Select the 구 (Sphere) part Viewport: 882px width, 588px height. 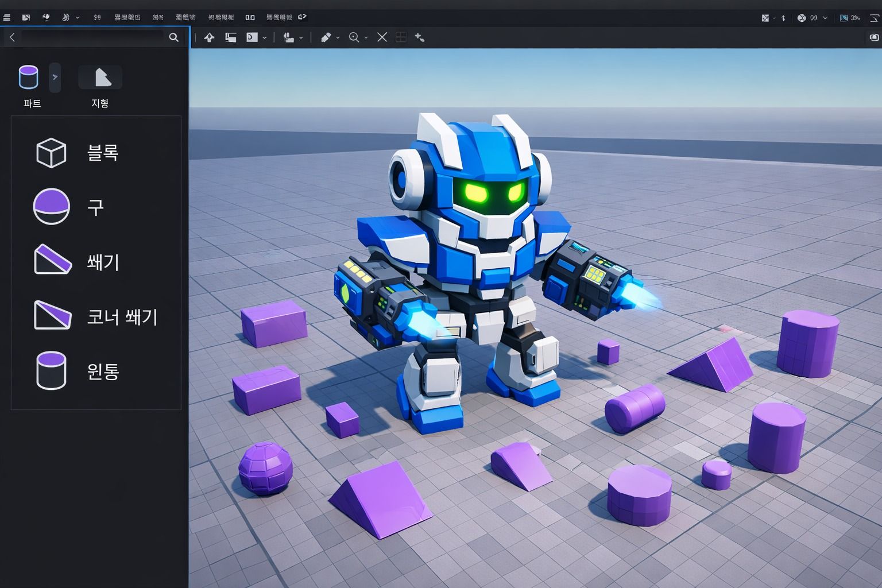(69, 207)
